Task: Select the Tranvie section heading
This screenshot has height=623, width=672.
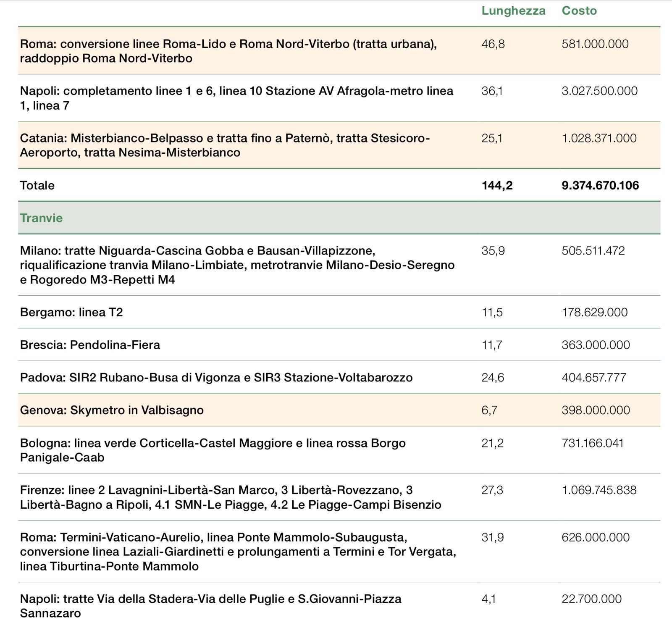Action: pyautogui.click(x=41, y=218)
